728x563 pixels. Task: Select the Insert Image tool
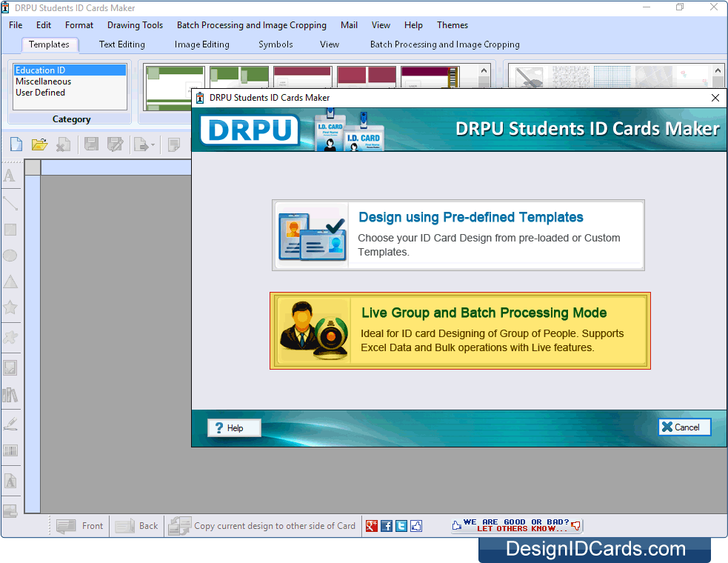10,368
